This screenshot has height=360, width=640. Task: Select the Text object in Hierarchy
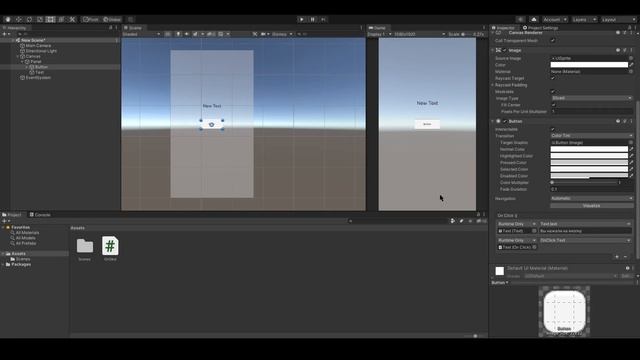(x=37, y=72)
